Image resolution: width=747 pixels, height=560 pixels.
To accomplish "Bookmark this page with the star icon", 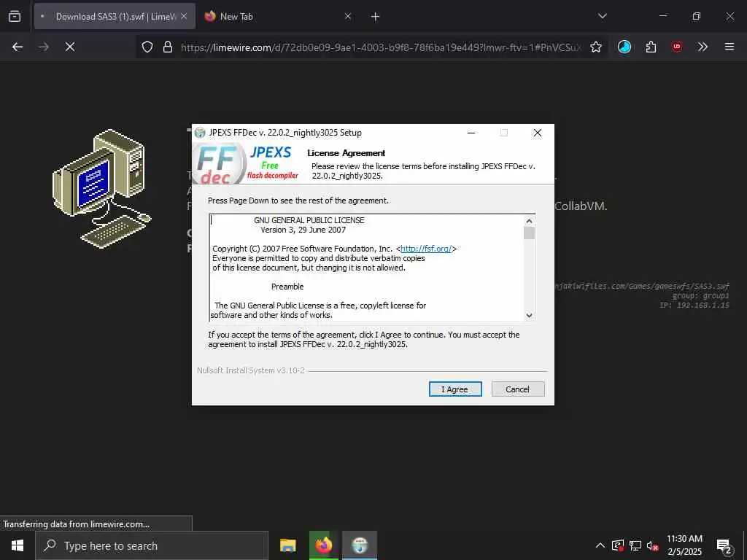I will click(x=596, y=47).
